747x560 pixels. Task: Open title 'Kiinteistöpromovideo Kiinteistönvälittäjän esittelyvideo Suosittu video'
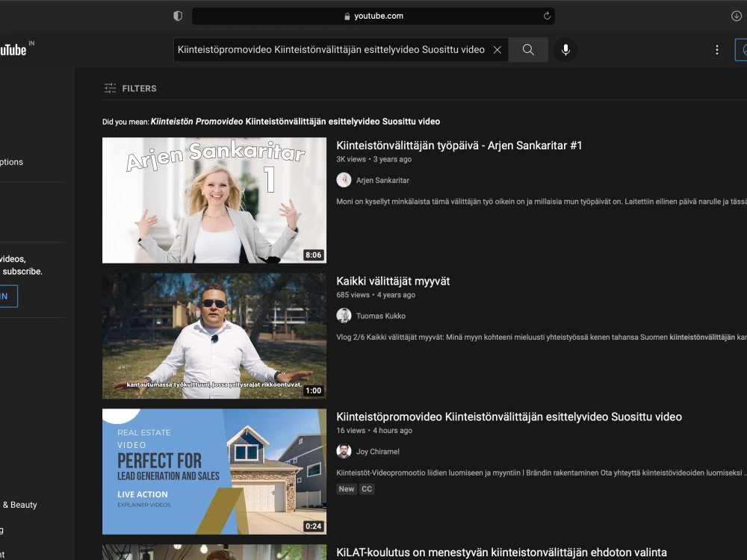tap(509, 417)
